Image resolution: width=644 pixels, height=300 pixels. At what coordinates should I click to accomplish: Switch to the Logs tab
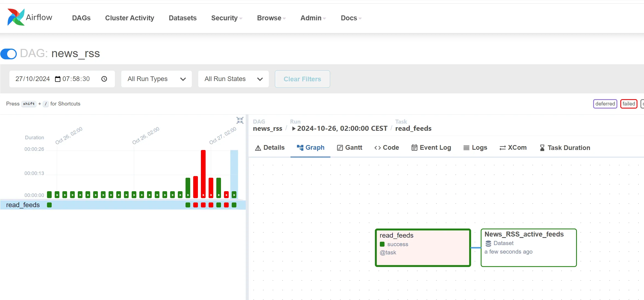tap(475, 148)
